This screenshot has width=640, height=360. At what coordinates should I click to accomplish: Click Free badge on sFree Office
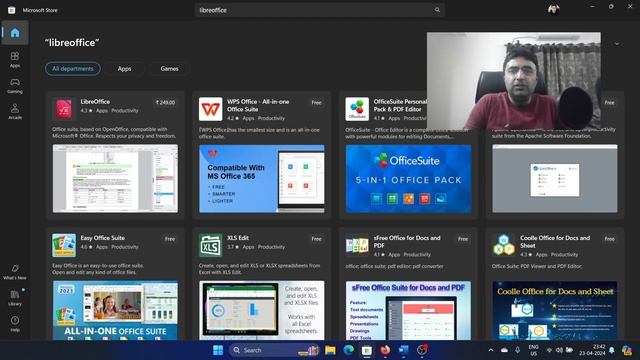(x=463, y=239)
